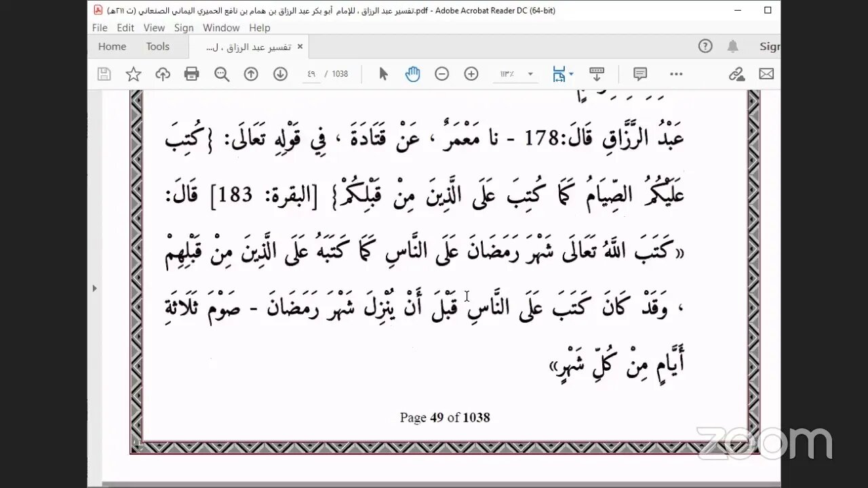Open the View menu
This screenshot has height=488, width=868.
[x=154, y=28]
